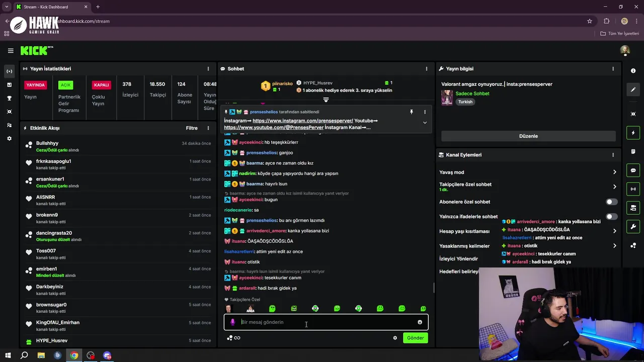Bookmark this page with the star icon
This screenshot has height=362, width=644.
click(590, 21)
